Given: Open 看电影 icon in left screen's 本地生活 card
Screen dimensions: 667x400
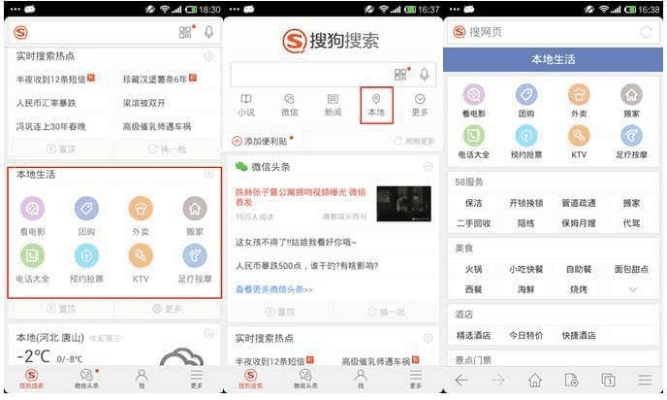Looking at the screenshot, I should 33,209.
